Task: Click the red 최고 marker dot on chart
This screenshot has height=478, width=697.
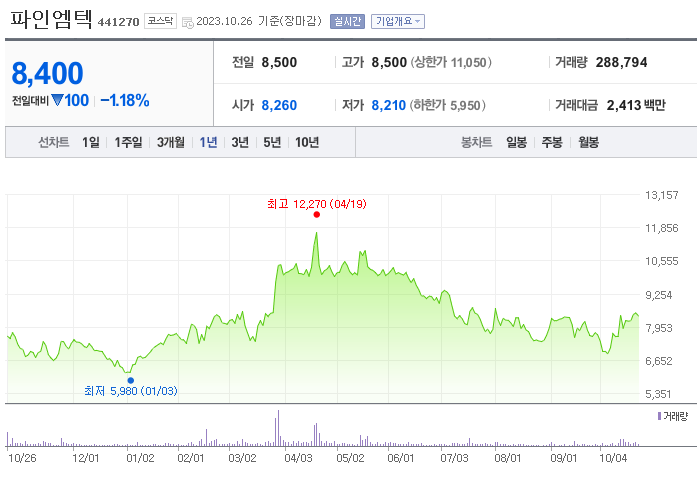Action: pyautogui.click(x=316, y=215)
